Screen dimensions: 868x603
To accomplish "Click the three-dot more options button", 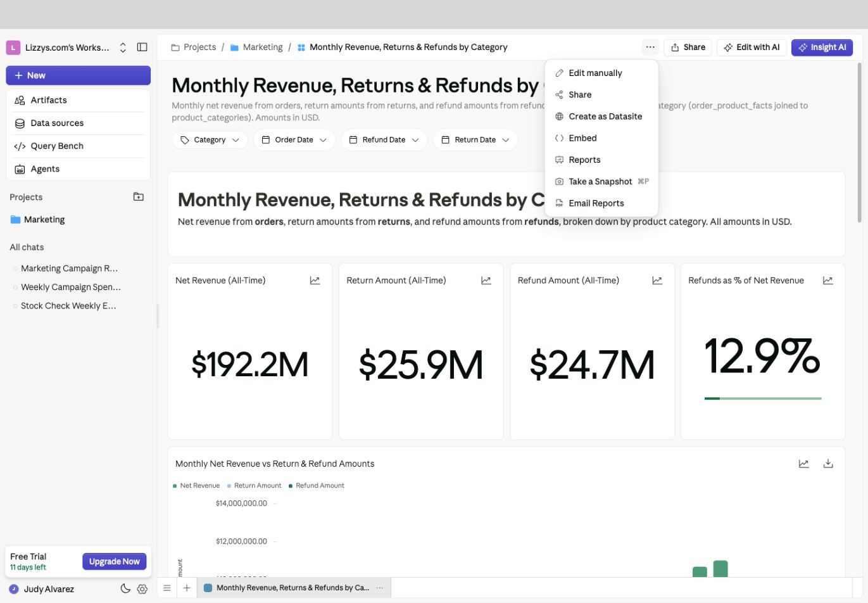I will [x=650, y=48].
